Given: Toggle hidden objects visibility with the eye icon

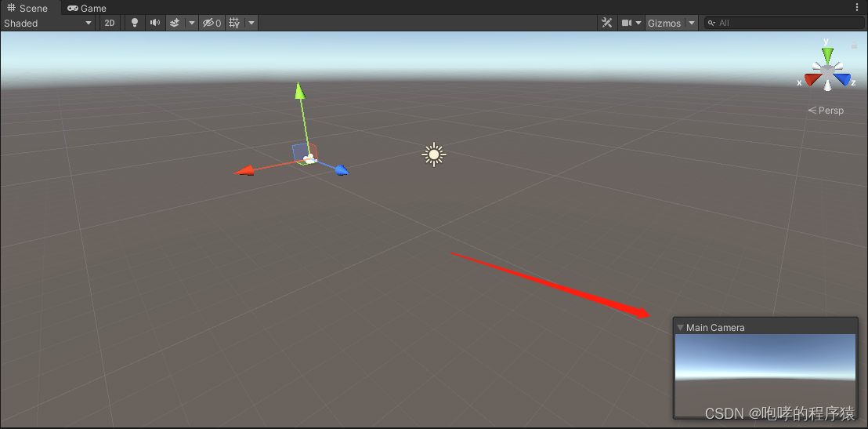Looking at the screenshot, I should coord(212,23).
